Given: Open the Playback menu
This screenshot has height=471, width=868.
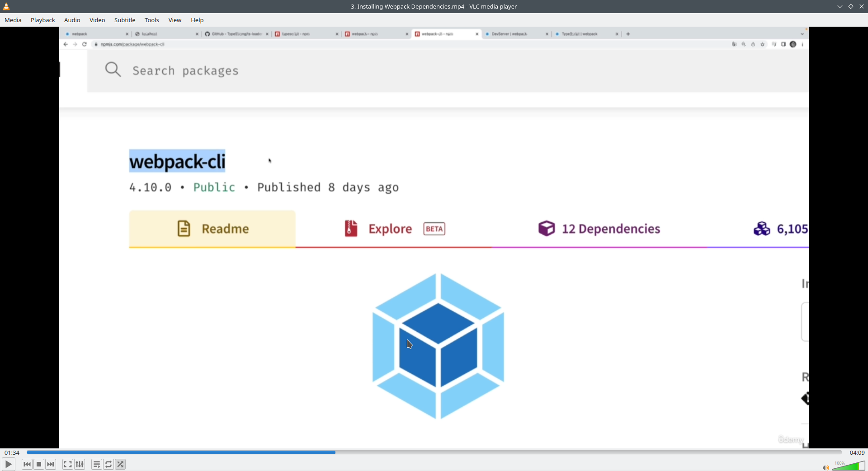Looking at the screenshot, I should (43, 20).
